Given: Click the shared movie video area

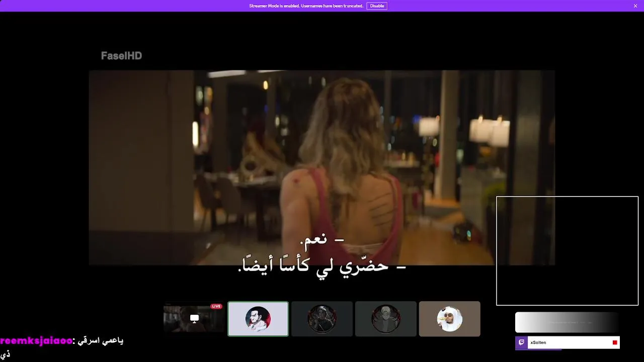Looking at the screenshot, I should 322,167.
